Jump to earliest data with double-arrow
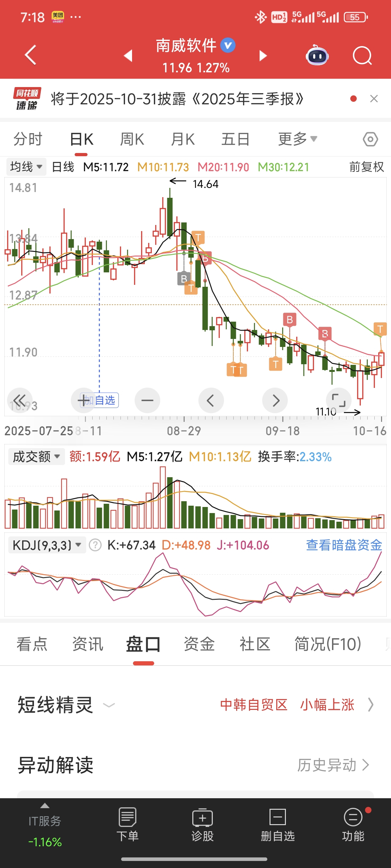391x868 pixels. 20,400
